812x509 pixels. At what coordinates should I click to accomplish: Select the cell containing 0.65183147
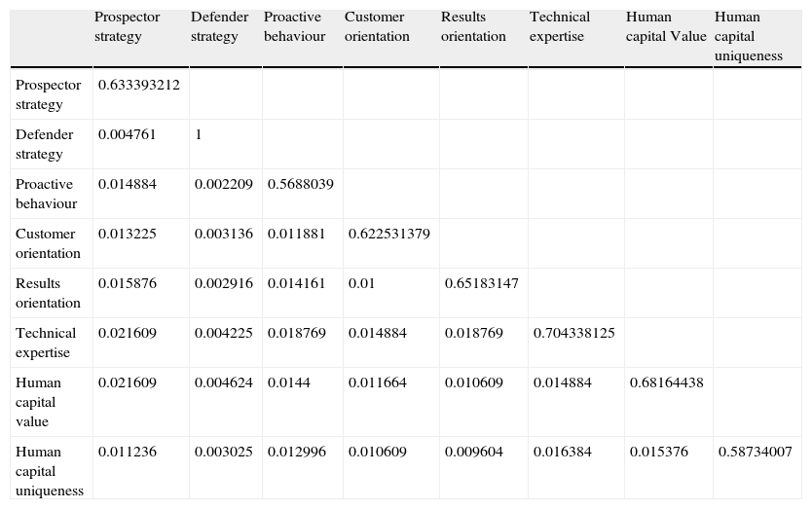click(481, 283)
